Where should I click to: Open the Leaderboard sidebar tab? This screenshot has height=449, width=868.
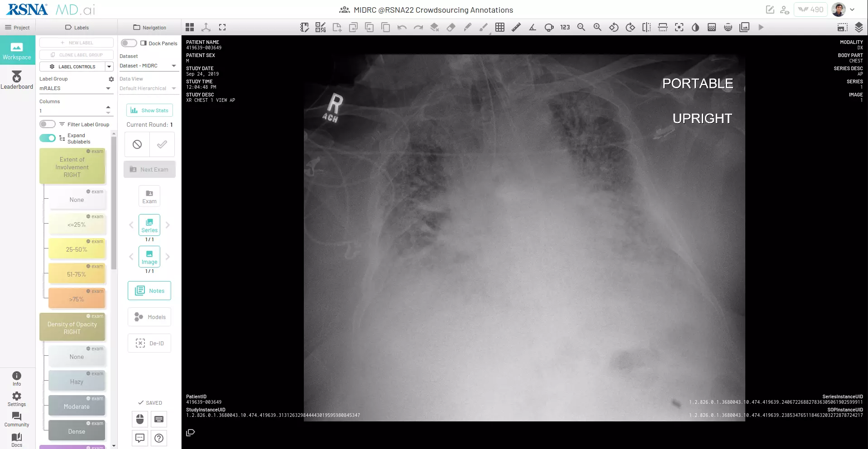[x=17, y=80]
